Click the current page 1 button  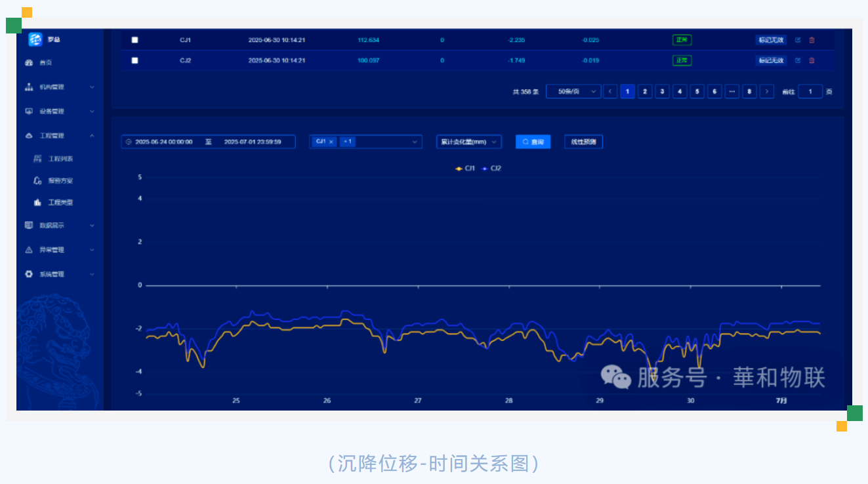click(627, 92)
